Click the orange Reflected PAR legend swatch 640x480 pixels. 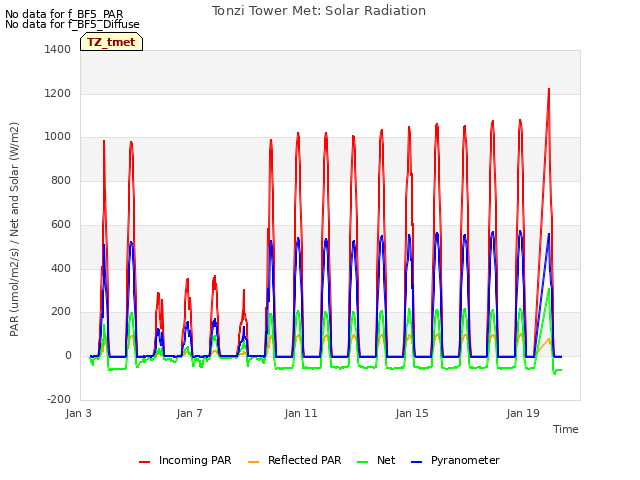click(x=253, y=462)
